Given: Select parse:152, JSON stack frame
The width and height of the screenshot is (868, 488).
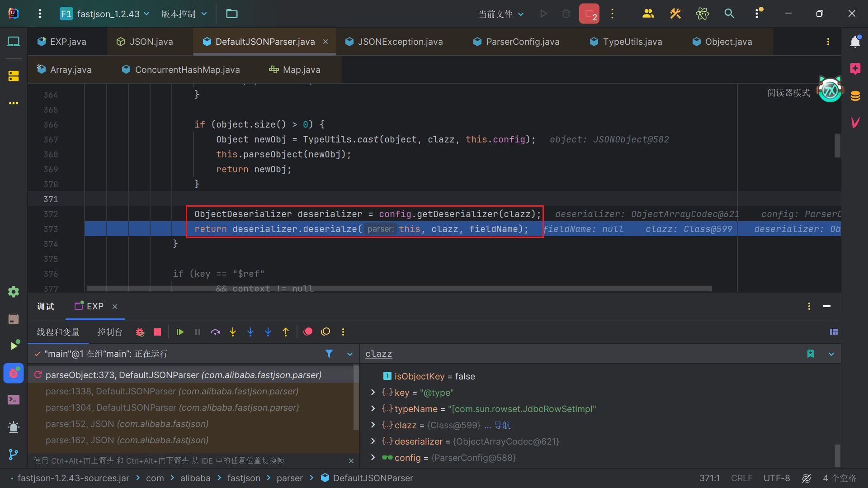Looking at the screenshot, I should (127, 424).
